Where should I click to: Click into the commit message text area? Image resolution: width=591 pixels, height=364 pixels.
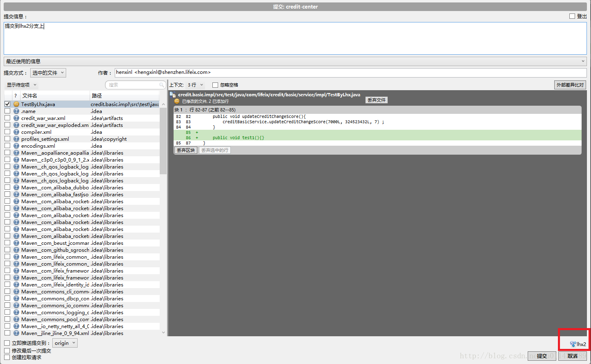coord(295,38)
